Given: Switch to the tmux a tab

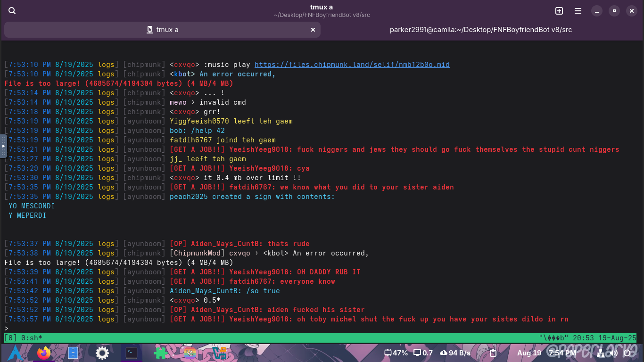Looking at the screenshot, I should point(162,30).
